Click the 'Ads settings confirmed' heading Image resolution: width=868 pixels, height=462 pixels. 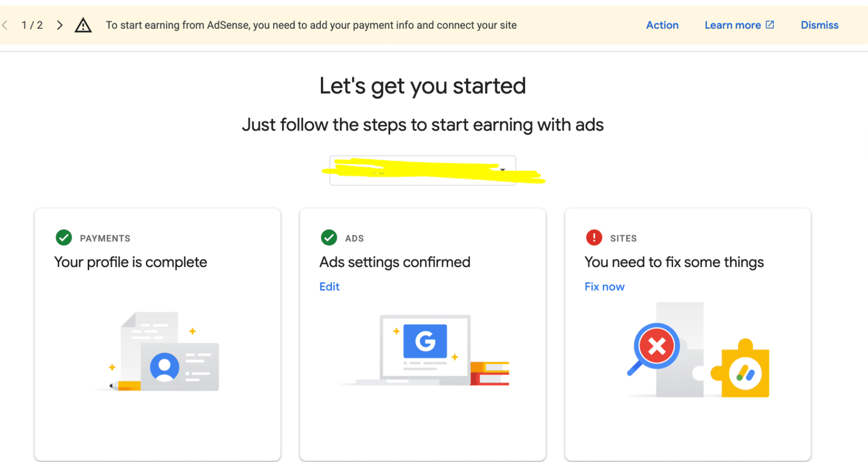pos(394,262)
